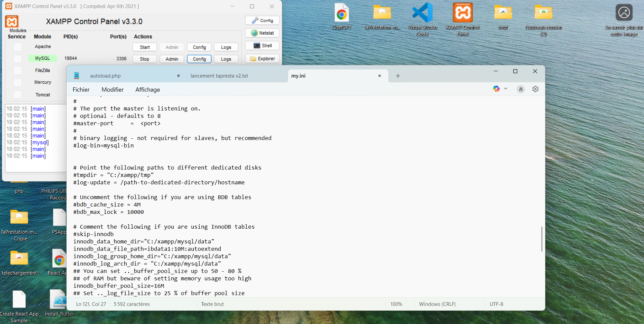Stop the MySQL module
Image resolution: width=644 pixels, height=324 pixels.
(145, 59)
